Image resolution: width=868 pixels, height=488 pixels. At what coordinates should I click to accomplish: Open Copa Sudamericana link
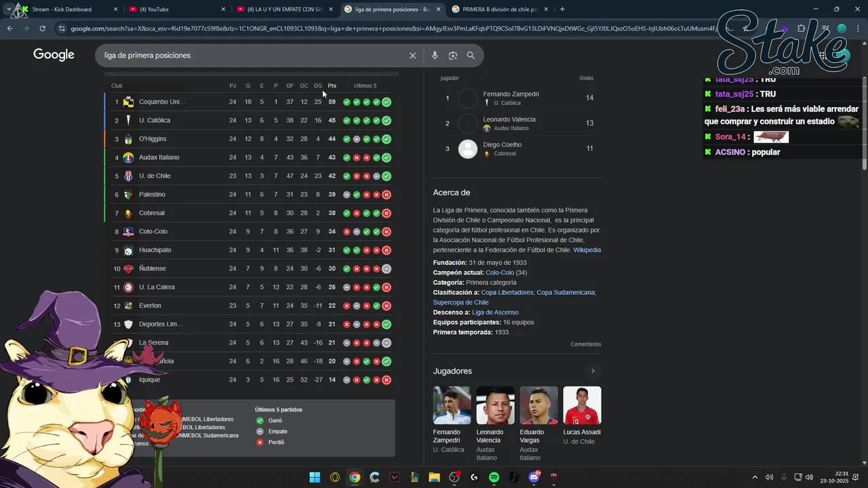(566, 292)
